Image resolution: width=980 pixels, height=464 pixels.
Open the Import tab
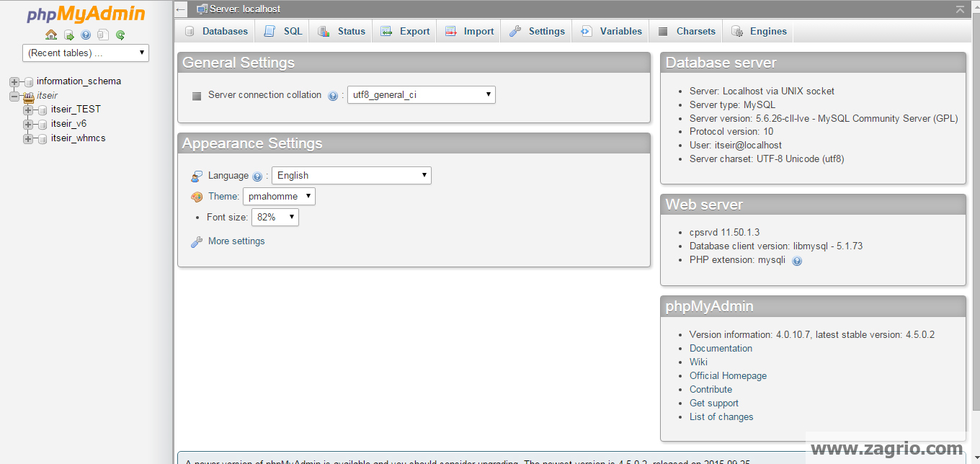468,31
